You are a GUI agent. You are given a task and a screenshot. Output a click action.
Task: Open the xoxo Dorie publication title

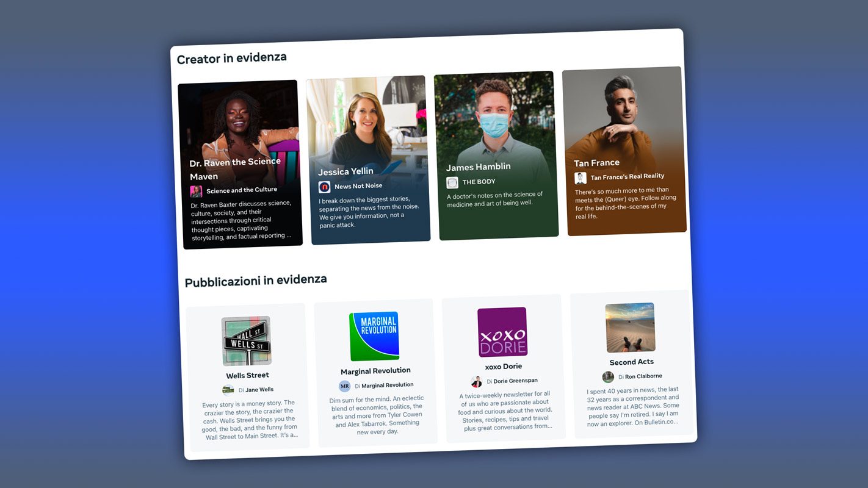click(504, 367)
